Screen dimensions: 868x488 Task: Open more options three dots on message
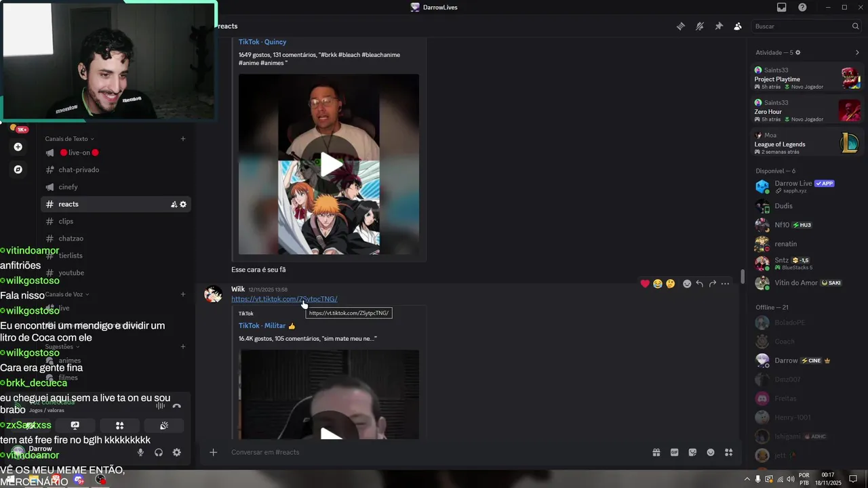[x=726, y=284]
